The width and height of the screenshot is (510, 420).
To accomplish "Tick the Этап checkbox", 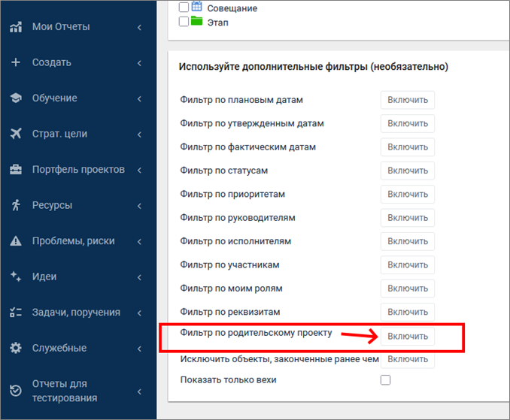I will [184, 22].
